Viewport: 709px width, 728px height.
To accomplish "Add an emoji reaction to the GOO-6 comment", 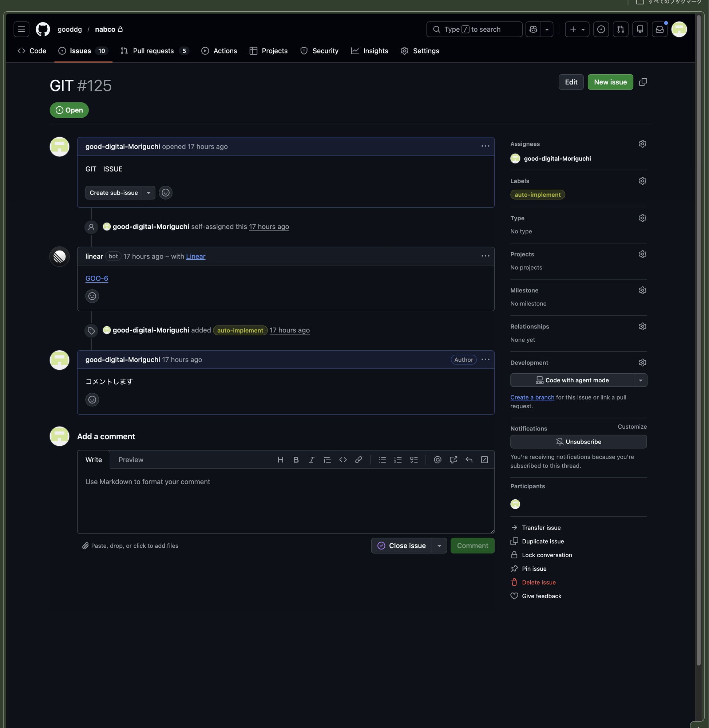I will point(92,296).
